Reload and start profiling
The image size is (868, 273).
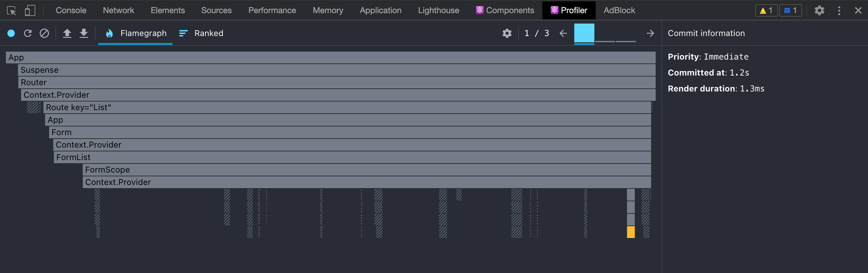(x=28, y=33)
